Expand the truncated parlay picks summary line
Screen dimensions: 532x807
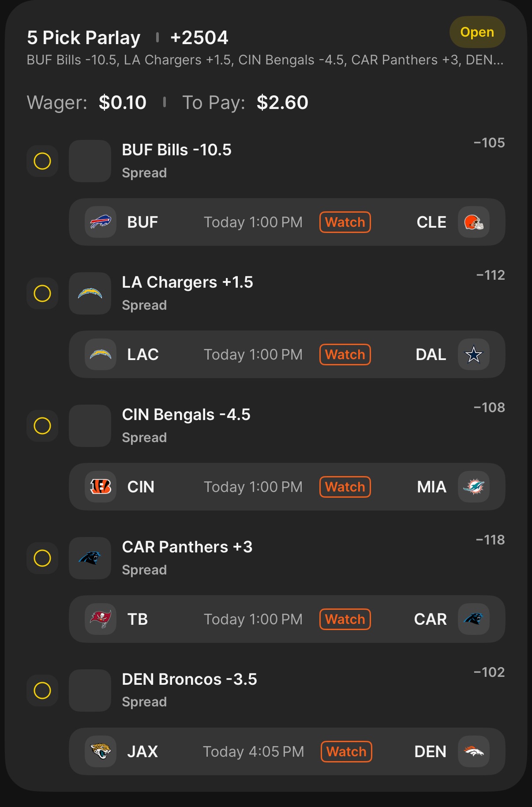[265, 60]
